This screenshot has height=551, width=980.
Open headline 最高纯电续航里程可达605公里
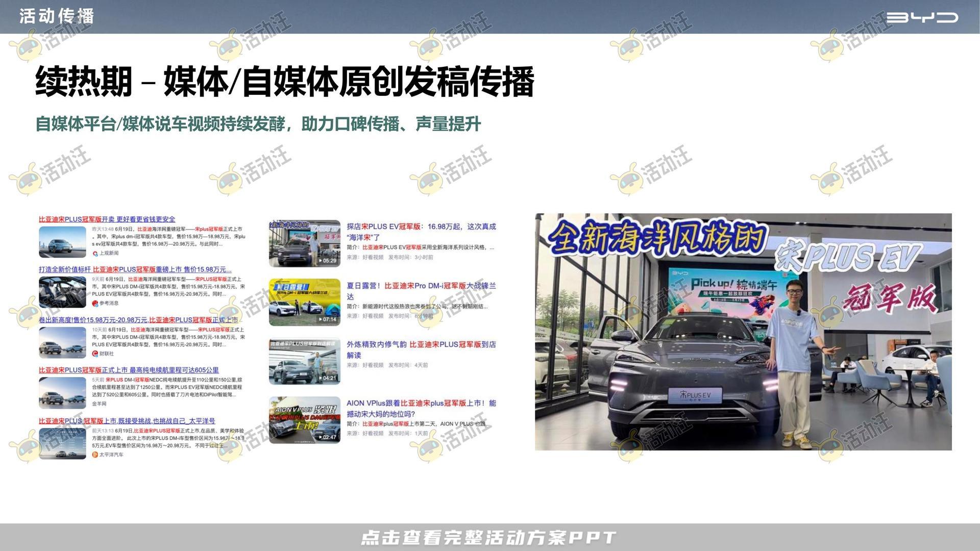tap(129, 370)
